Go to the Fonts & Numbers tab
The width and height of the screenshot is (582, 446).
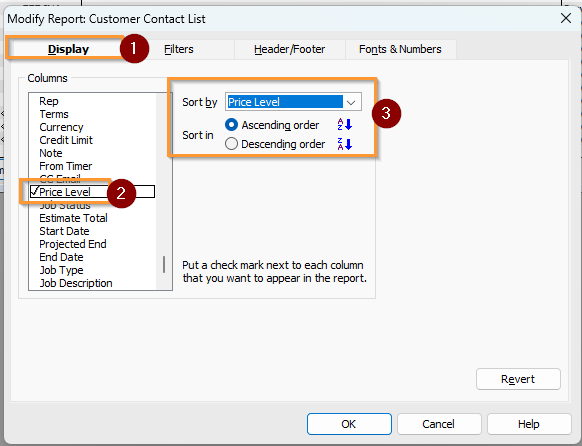click(x=400, y=49)
